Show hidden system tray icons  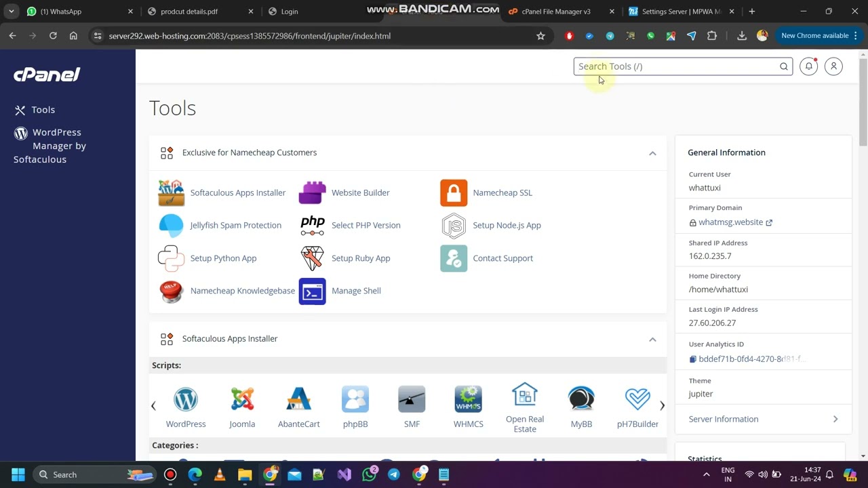coord(707,474)
